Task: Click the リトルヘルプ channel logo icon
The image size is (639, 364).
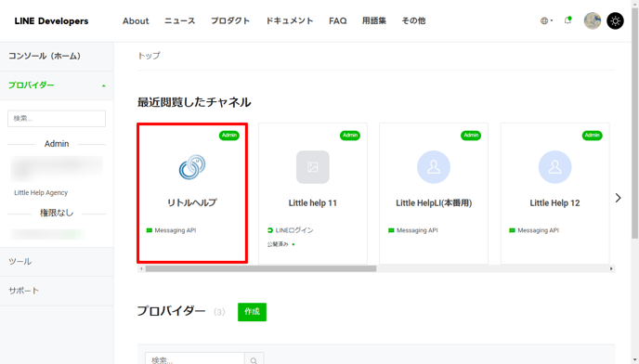Action: coord(192,167)
